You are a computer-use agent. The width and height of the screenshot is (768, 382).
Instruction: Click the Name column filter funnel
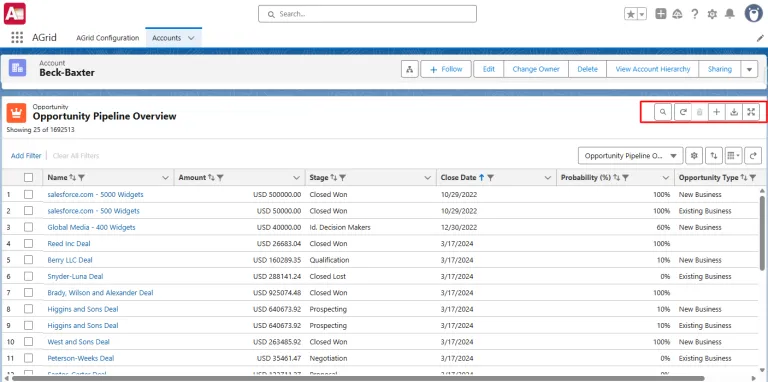82,178
